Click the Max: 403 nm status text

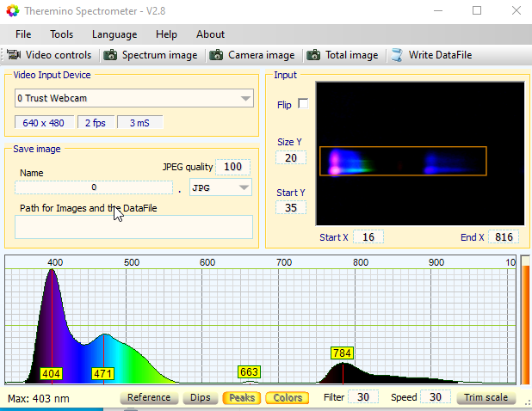(x=39, y=398)
